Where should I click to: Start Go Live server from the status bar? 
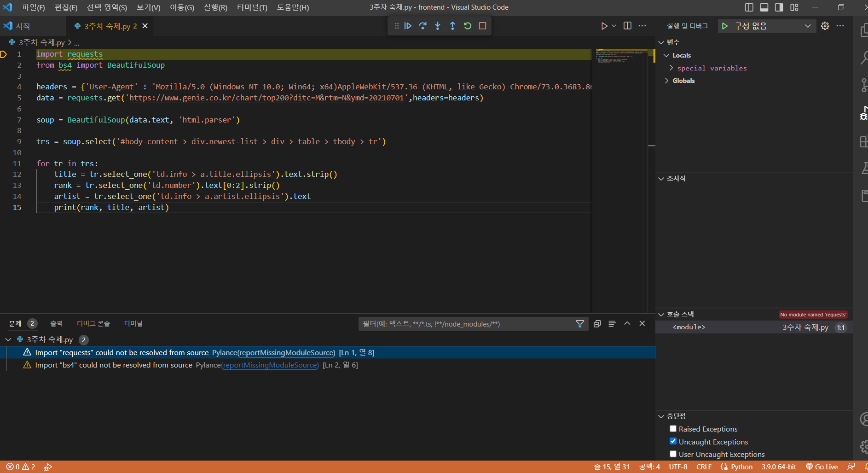click(822, 467)
